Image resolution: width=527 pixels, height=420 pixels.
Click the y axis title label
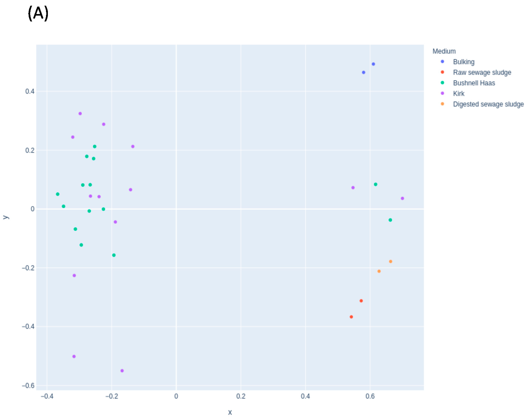pyautogui.click(x=6, y=217)
